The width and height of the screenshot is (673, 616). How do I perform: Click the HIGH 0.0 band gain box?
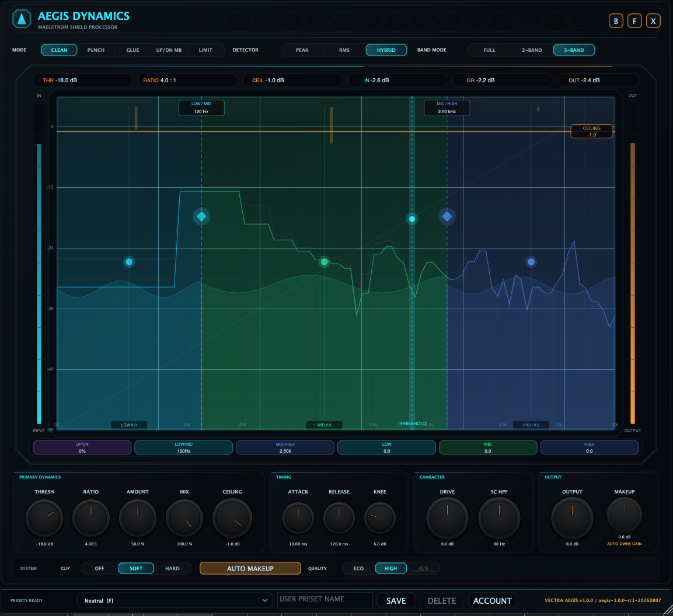tap(590, 447)
